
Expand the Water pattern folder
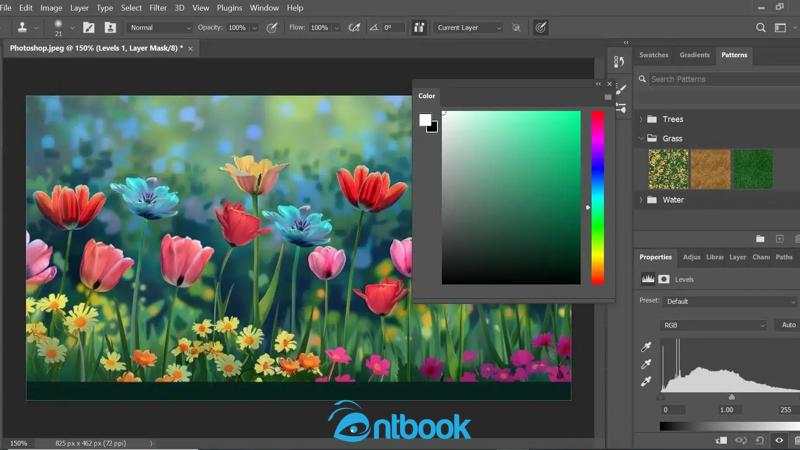pyautogui.click(x=641, y=200)
